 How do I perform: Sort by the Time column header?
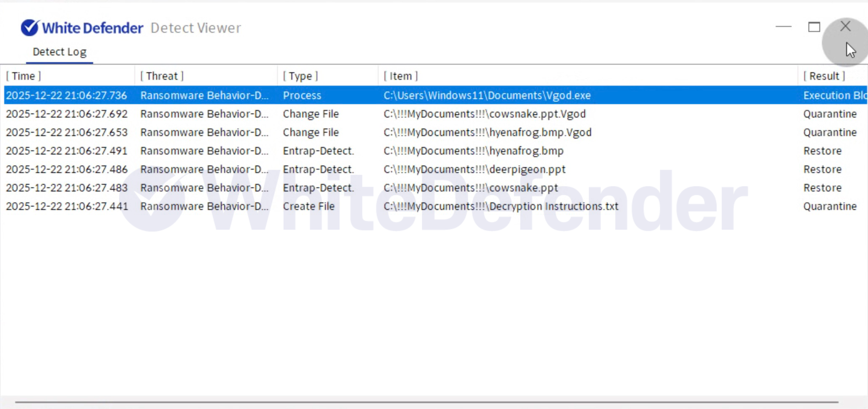pos(24,76)
